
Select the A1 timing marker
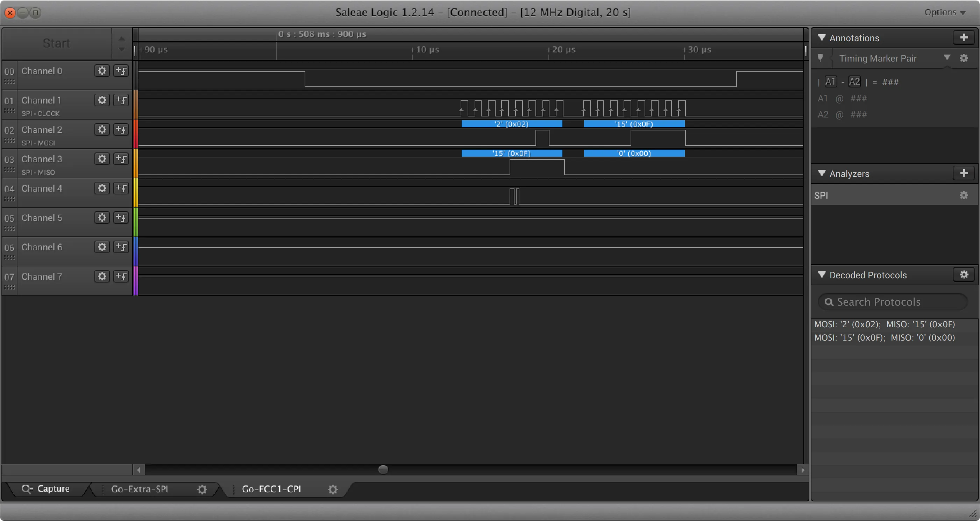[x=830, y=82]
